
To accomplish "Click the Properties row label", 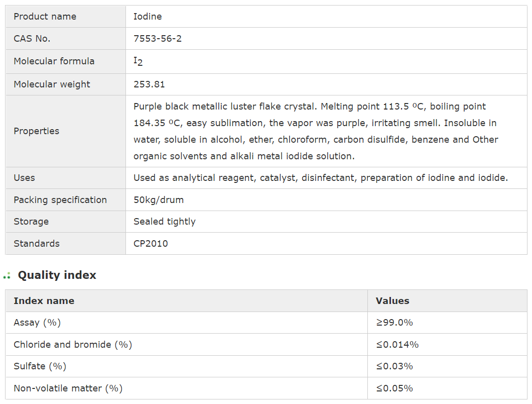I will click(x=37, y=131).
